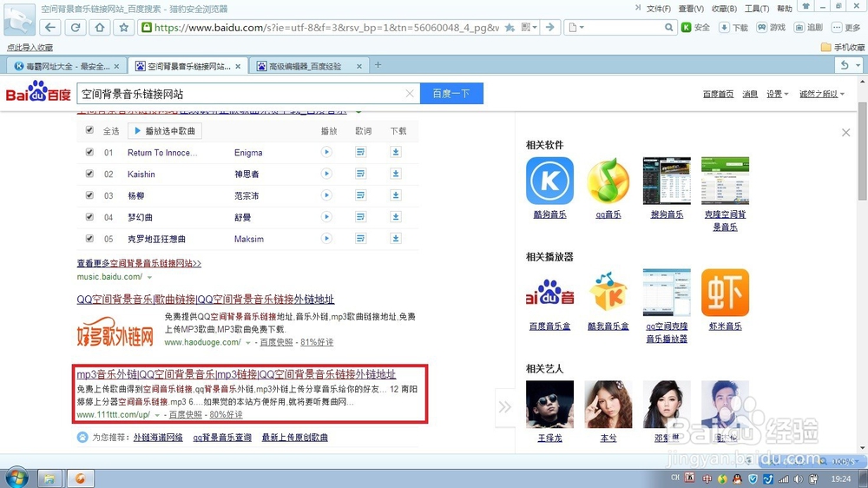Open 百度音乐盒 player icon
The width and height of the screenshot is (868, 488).
tap(549, 293)
